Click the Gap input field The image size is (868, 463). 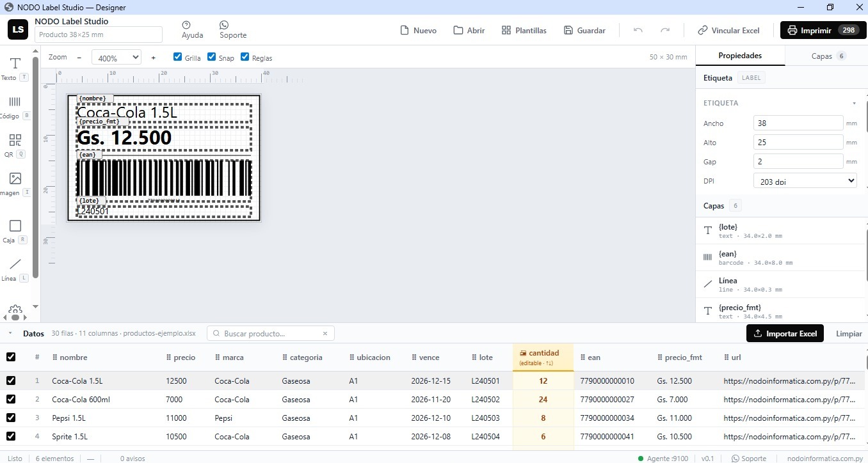798,161
